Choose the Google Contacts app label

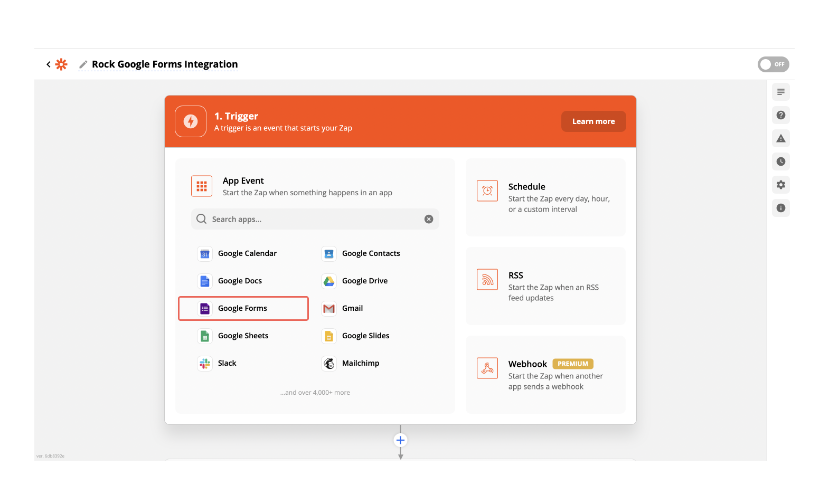pos(371,253)
